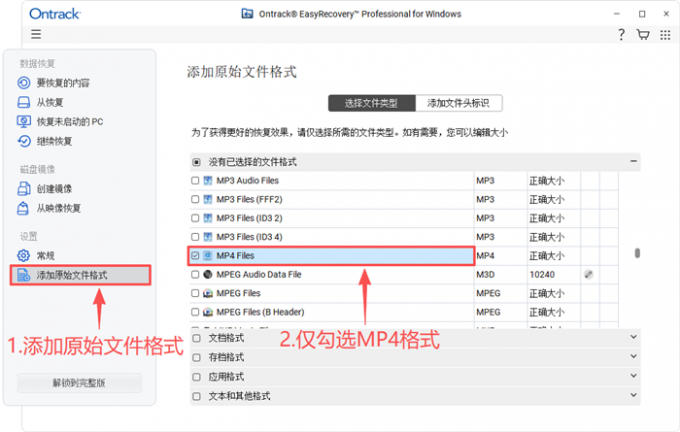The image size is (680, 432).
Task: Click the 继续恢复 icon
Action: coord(23,141)
